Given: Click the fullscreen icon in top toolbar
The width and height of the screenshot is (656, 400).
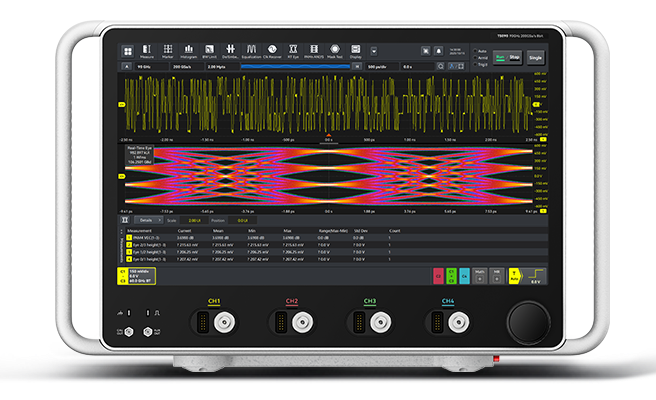Looking at the screenshot, I should click(x=425, y=51).
